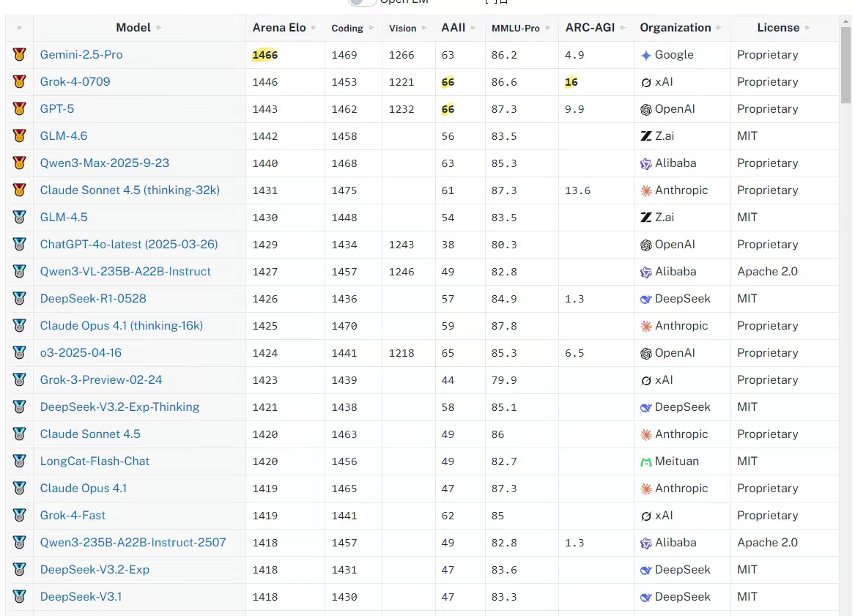The image size is (855, 616).
Task: Click the sort arrow next to AAII header
Action: click(x=473, y=28)
